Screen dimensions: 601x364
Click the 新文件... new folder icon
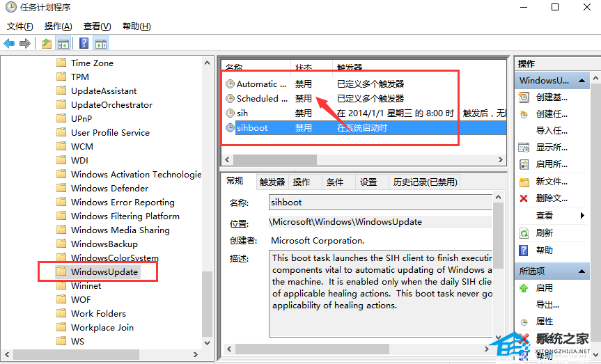[x=524, y=182]
